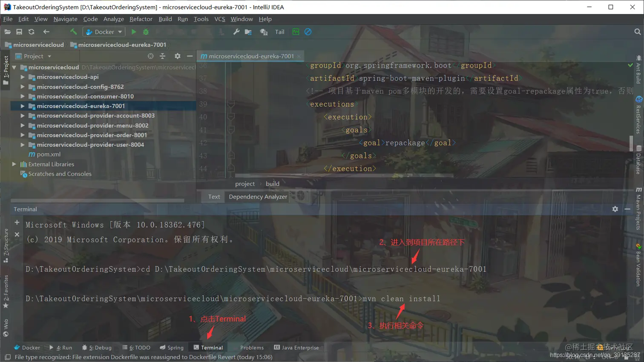
Task: Open the 4: Run tool window
Action: (60, 348)
